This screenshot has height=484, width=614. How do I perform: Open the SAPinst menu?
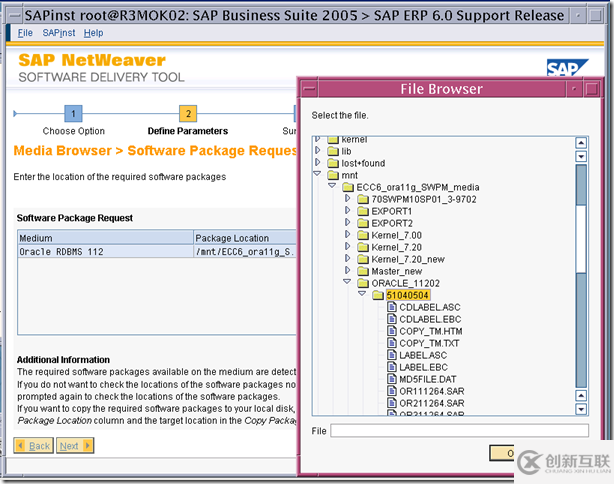pos(59,33)
